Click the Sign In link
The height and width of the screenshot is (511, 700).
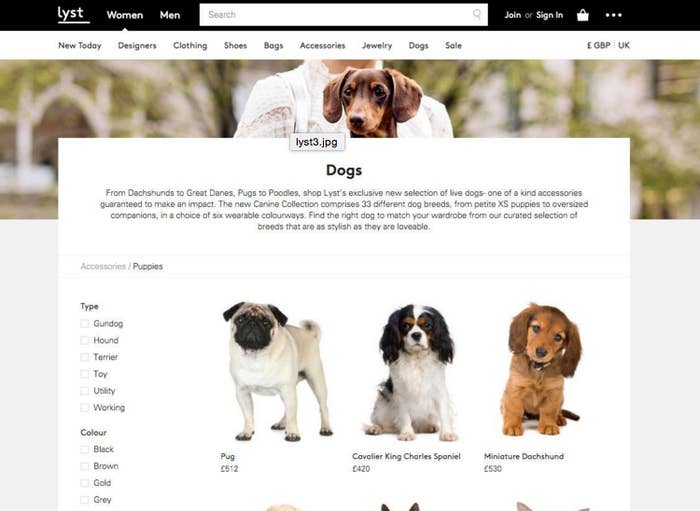coord(550,15)
